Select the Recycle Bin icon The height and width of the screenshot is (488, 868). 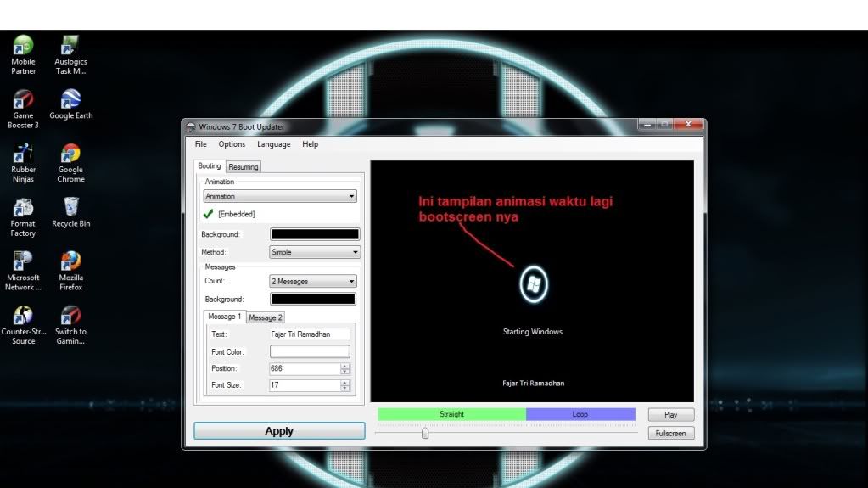tap(71, 212)
